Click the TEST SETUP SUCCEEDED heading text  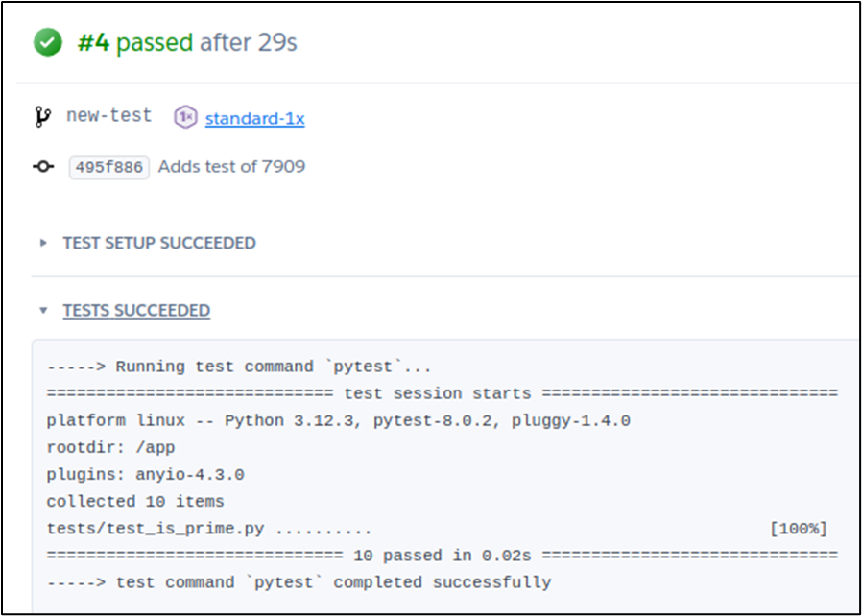159,243
